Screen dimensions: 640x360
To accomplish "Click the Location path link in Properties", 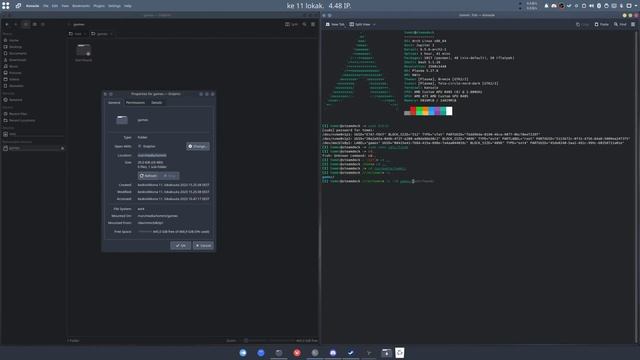I will 152,155.
